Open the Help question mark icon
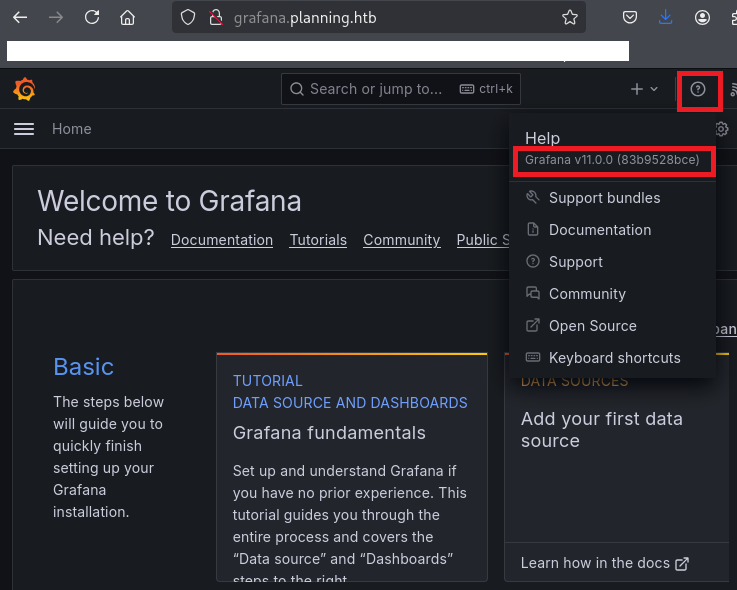737x590 pixels. coord(698,89)
